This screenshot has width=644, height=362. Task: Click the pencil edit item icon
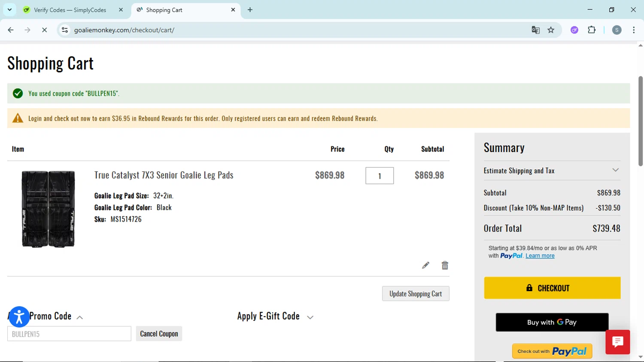click(x=425, y=265)
